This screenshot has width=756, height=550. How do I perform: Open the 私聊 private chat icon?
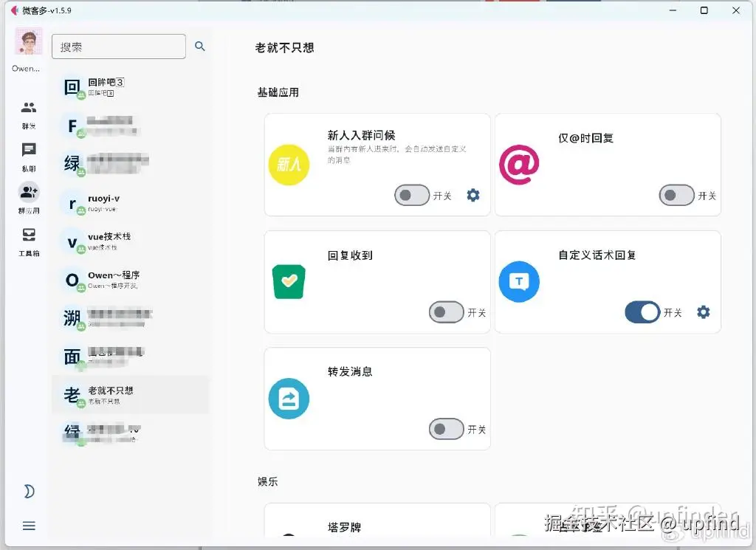29,150
